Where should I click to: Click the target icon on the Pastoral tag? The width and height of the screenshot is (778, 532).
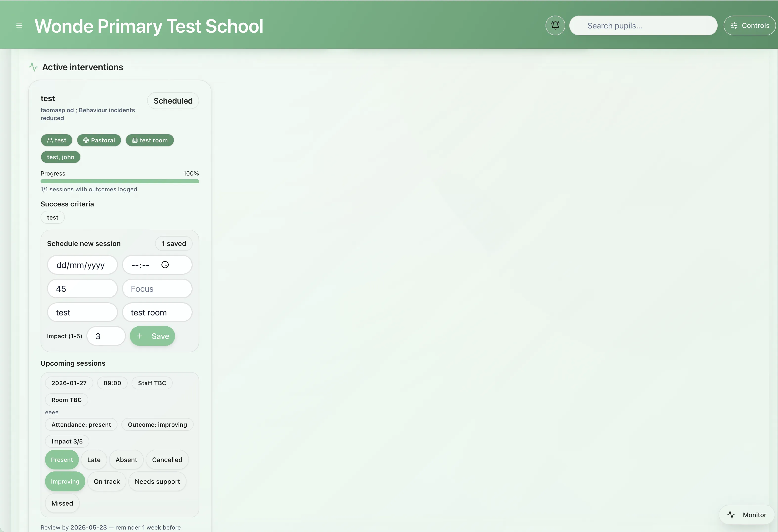coord(86,140)
